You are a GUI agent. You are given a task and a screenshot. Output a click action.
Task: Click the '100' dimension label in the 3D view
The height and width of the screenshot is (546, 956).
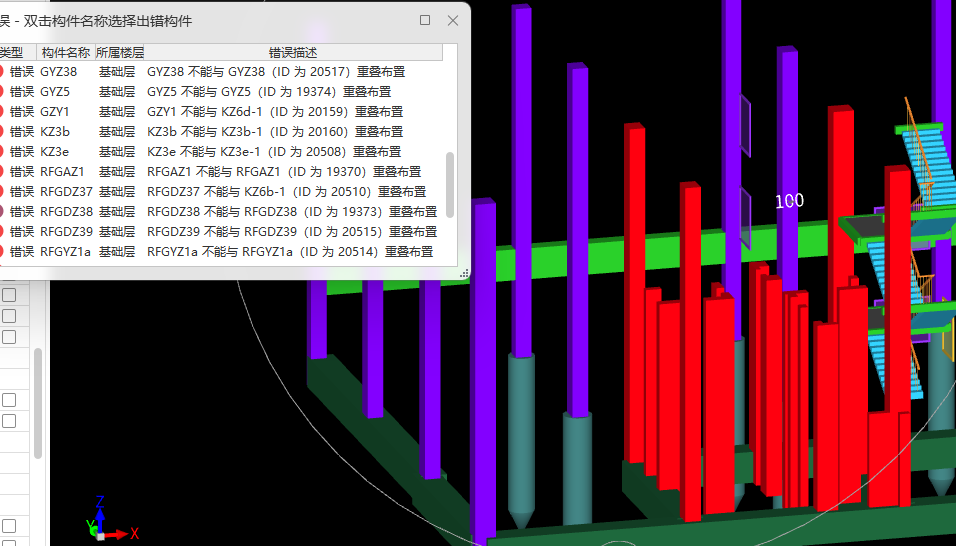pyautogui.click(x=790, y=200)
